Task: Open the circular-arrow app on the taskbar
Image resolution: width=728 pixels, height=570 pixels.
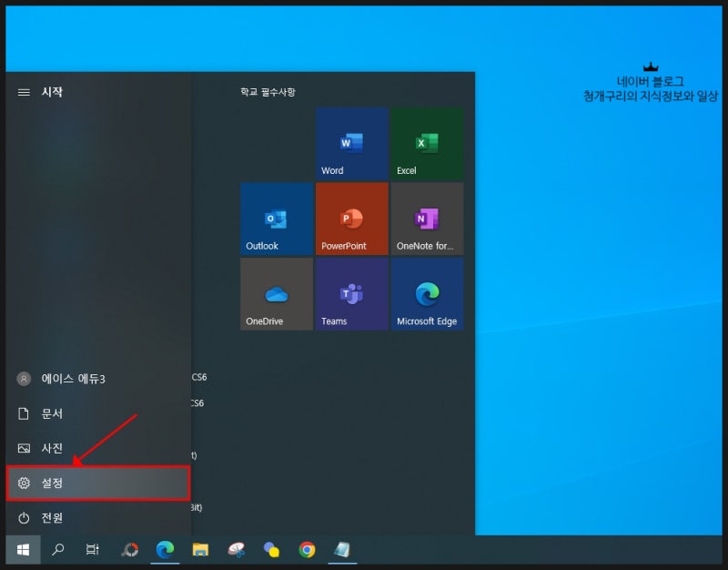Action: click(x=130, y=550)
